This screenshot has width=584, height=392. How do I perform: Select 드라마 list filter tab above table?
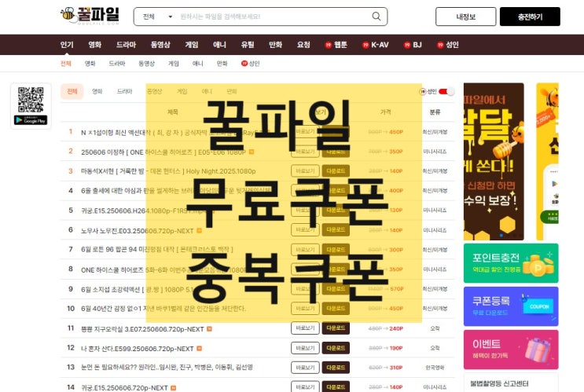coord(124,91)
